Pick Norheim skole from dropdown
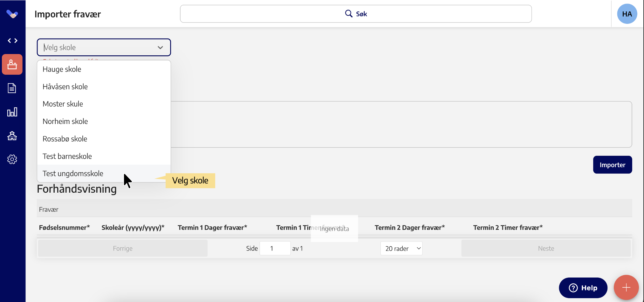The image size is (644, 302). click(65, 121)
